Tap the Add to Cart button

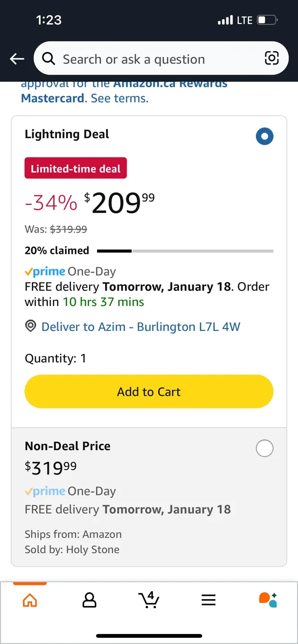149,391
